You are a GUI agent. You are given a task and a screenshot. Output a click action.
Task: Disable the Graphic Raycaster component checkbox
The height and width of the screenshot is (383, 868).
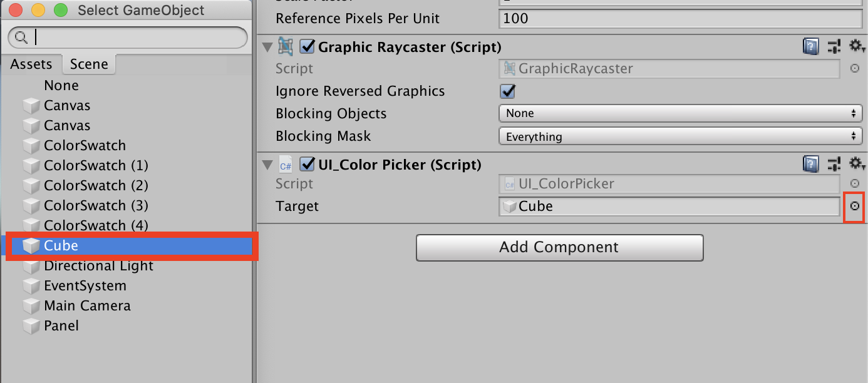pos(307,46)
